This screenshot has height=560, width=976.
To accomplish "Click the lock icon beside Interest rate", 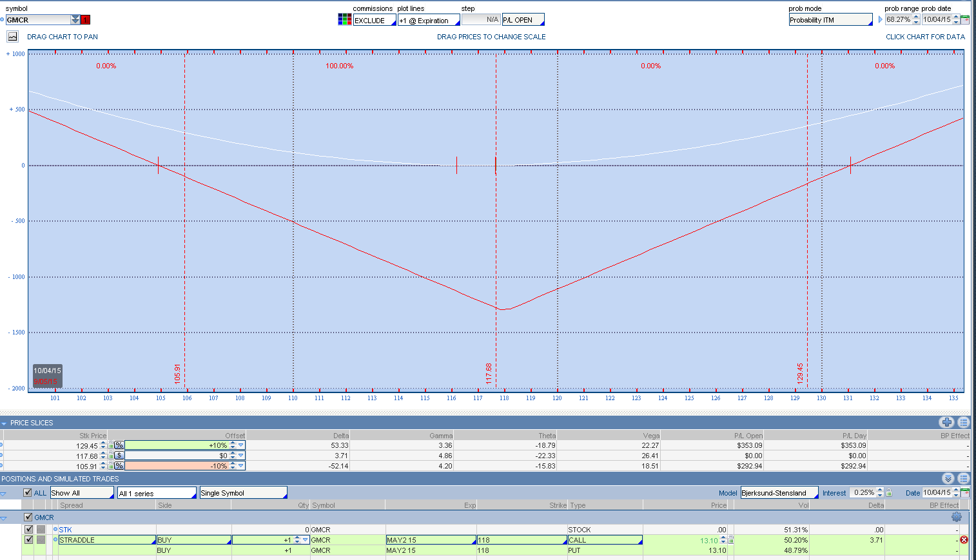I will [889, 493].
